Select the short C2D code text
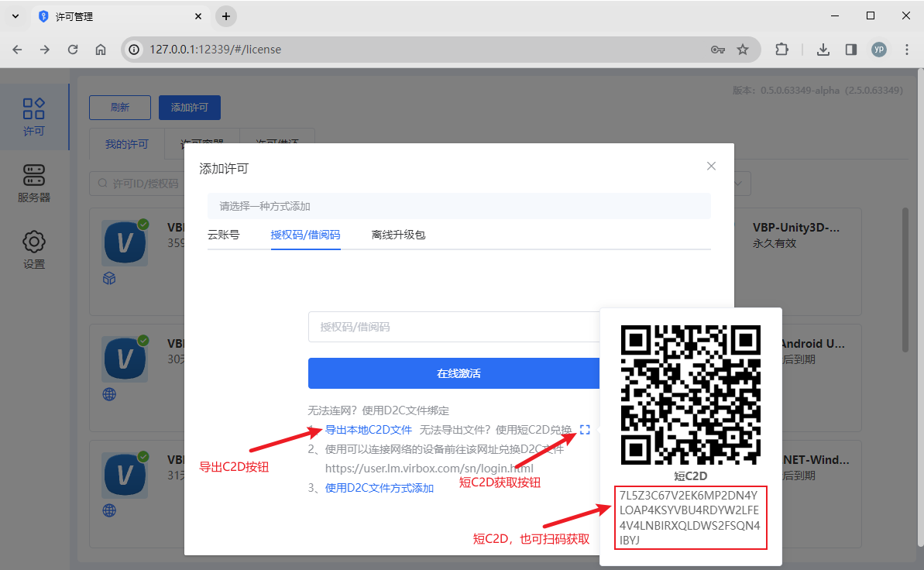The height and width of the screenshot is (570, 924). pos(691,517)
